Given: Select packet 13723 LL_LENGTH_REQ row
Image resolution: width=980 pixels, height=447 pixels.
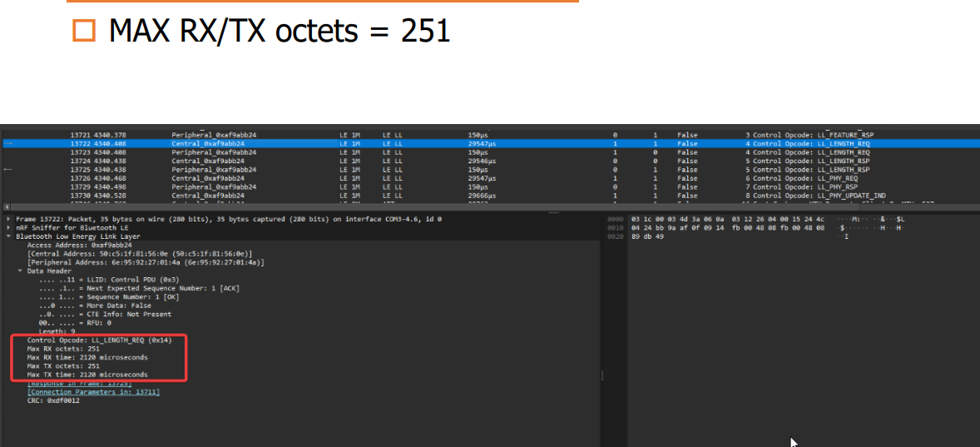Looking at the screenshot, I should [x=490, y=152].
